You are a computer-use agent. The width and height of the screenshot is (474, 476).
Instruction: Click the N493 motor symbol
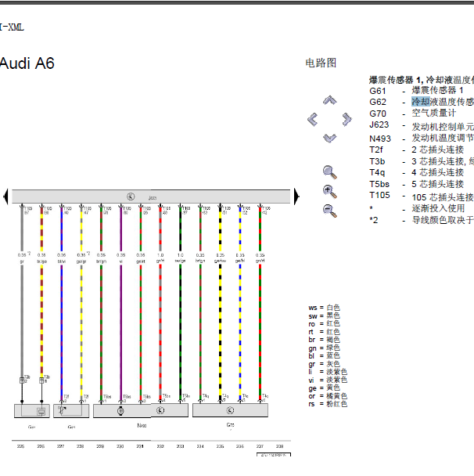tap(120, 411)
